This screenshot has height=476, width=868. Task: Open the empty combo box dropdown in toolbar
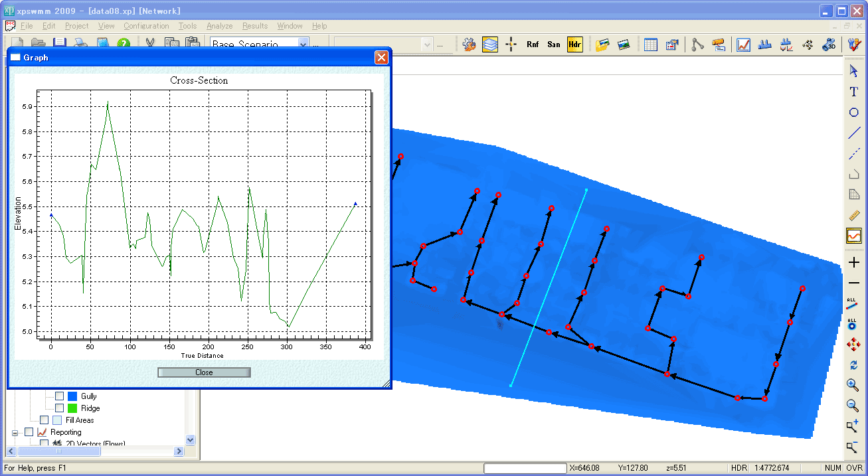pyautogui.click(x=427, y=44)
